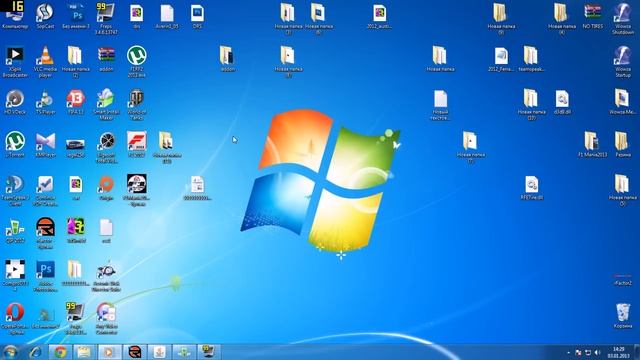This screenshot has height=360, width=640.
Task: Select the HD VDeck shortcut
Action: point(15,102)
